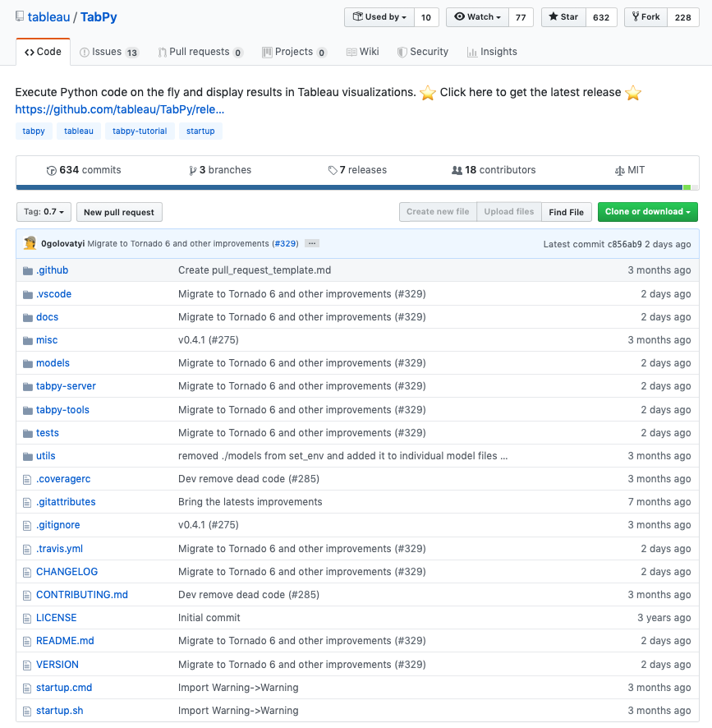Click the language breakdown color bar

(357, 187)
